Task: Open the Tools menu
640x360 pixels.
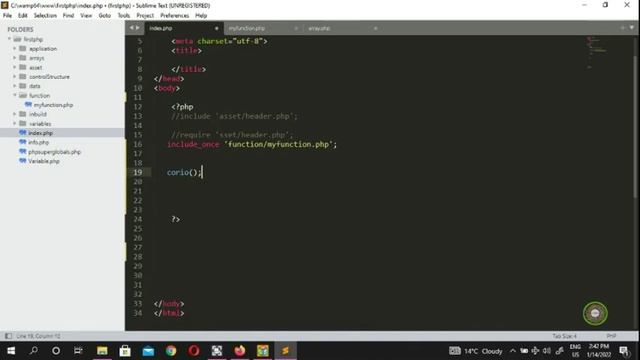Action: coord(124,16)
